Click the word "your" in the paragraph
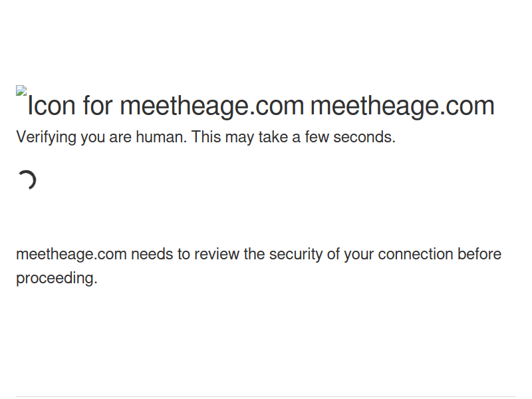The height and width of the screenshot is (399, 532). [359, 254]
